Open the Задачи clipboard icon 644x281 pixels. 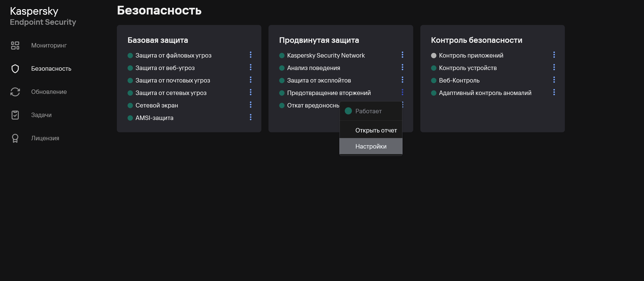pos(15,115)
